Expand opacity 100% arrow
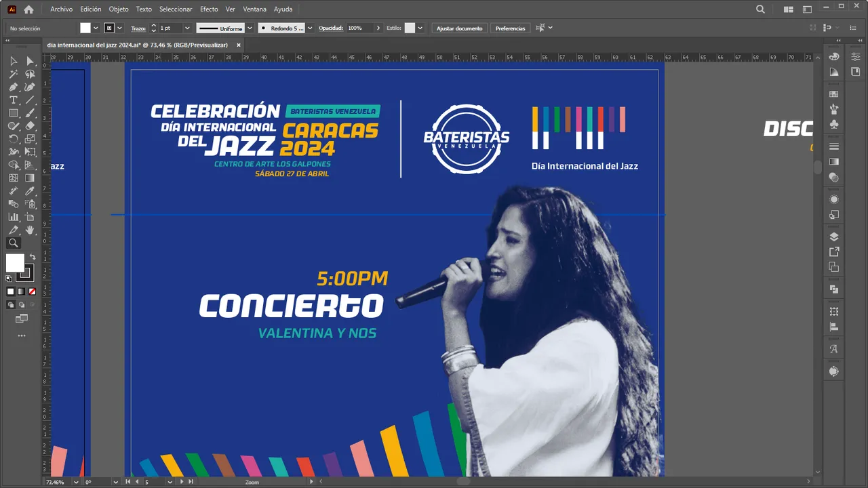 378,28
